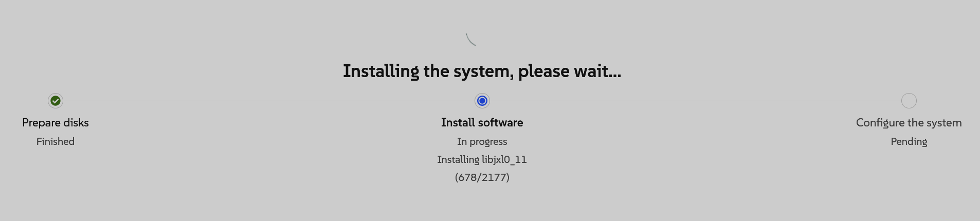Click the word 'system' in last step title
980x221 pixels.
click(x=944, y=123)
